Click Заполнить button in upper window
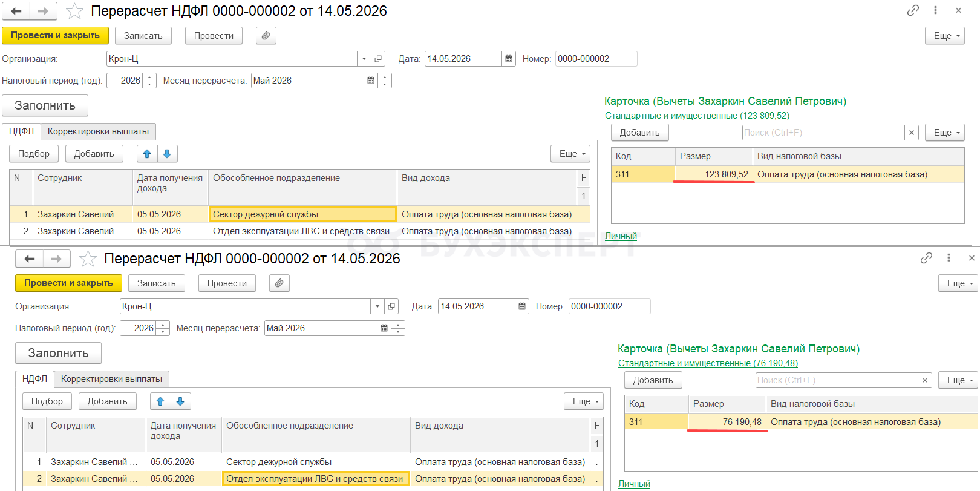Viewport: 980px width, 491px height. coord(45,105)
